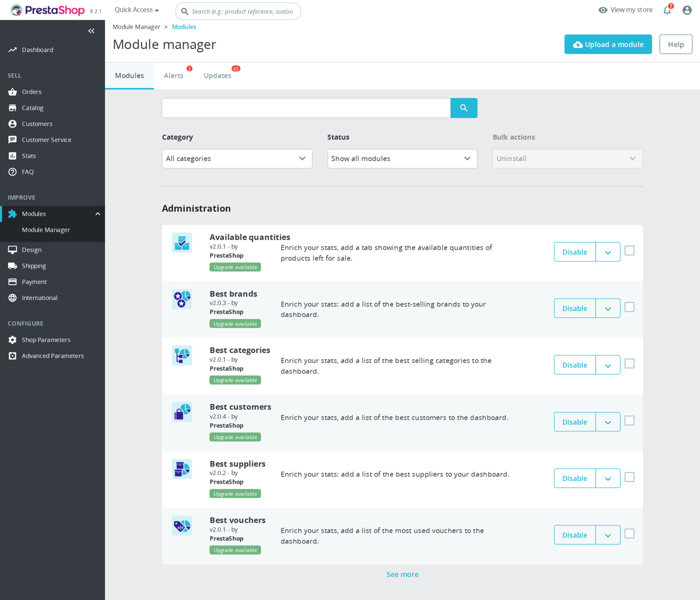Expand Best brands actions dropdown arrow
Screen dimensions: 700x600
tap(608, 309)
